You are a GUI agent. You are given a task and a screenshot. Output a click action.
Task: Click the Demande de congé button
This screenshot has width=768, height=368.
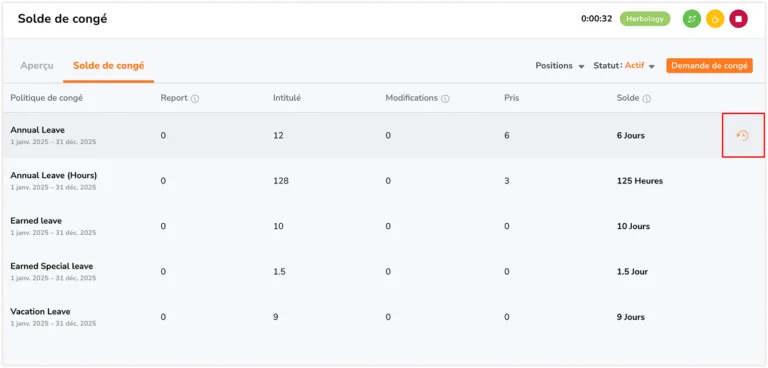(x=709, y=66)
